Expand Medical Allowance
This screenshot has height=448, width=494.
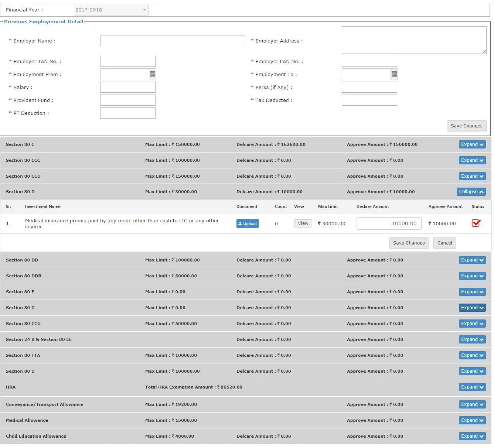[472, 420]
